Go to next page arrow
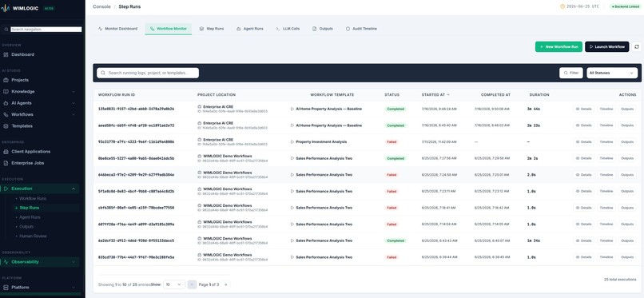 (x=225, y=284)
